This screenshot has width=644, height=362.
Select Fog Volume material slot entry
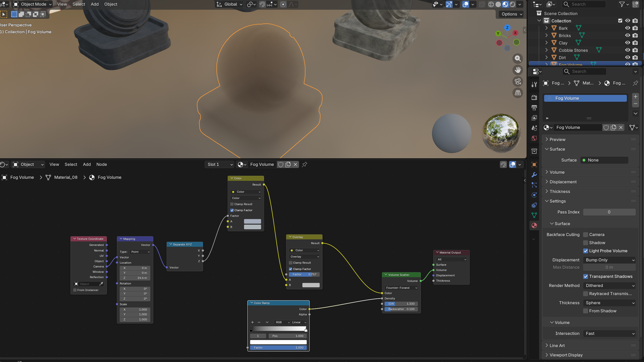(x=585, y=98)
